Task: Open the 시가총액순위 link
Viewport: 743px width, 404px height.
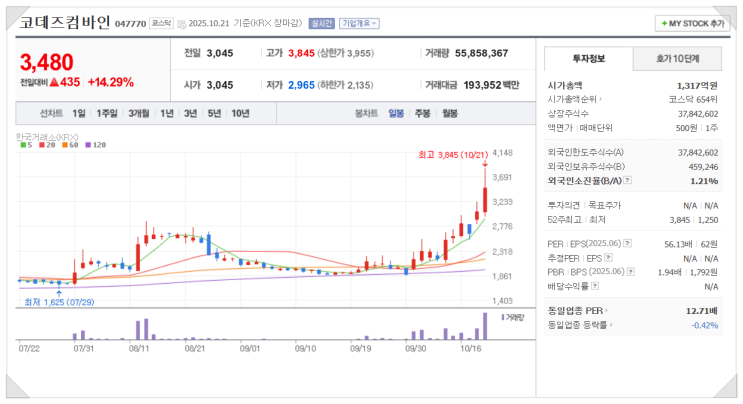Action: tap(574, 99)
